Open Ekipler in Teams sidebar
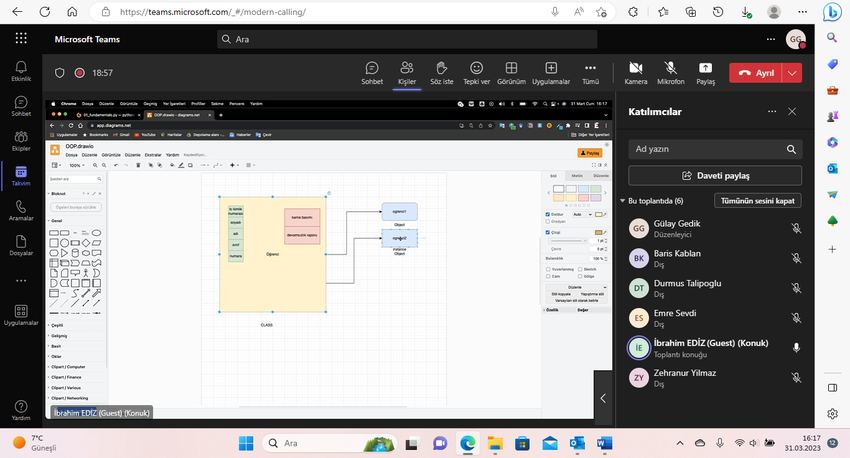 (21, 141)
